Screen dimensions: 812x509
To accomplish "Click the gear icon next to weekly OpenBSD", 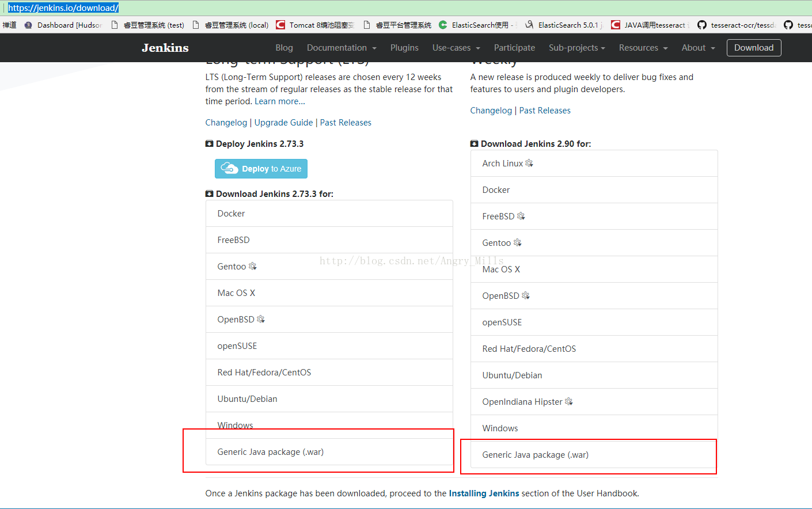I will point(525,295).
